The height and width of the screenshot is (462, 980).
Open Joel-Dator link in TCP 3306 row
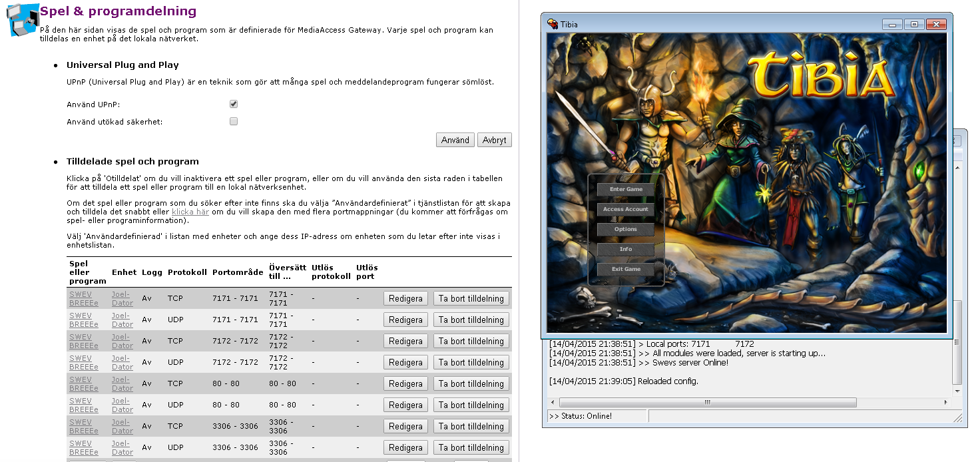122,426
